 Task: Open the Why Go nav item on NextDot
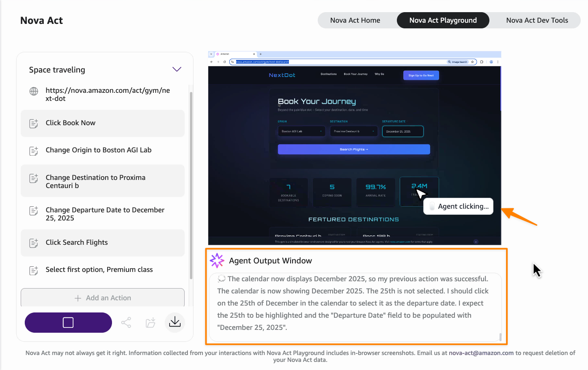379,74
